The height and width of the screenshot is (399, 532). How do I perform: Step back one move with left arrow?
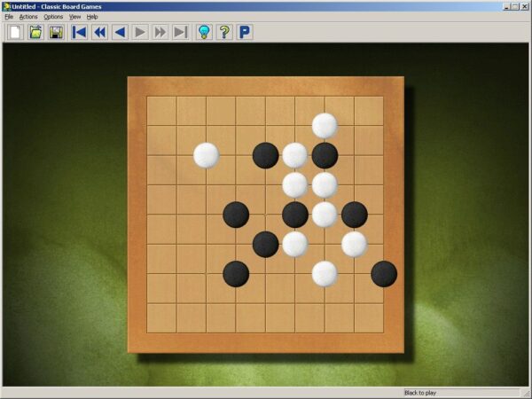click(120, 33)
